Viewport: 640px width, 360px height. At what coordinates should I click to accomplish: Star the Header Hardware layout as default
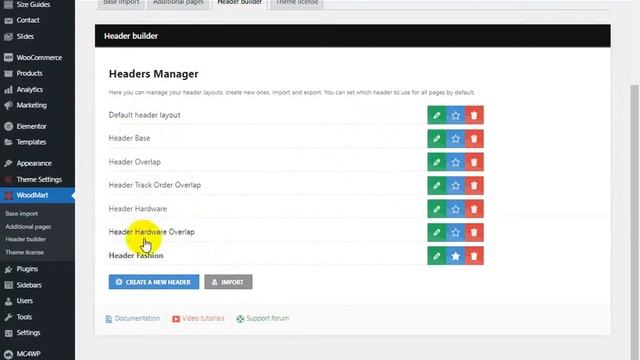(x=456, y=209)
